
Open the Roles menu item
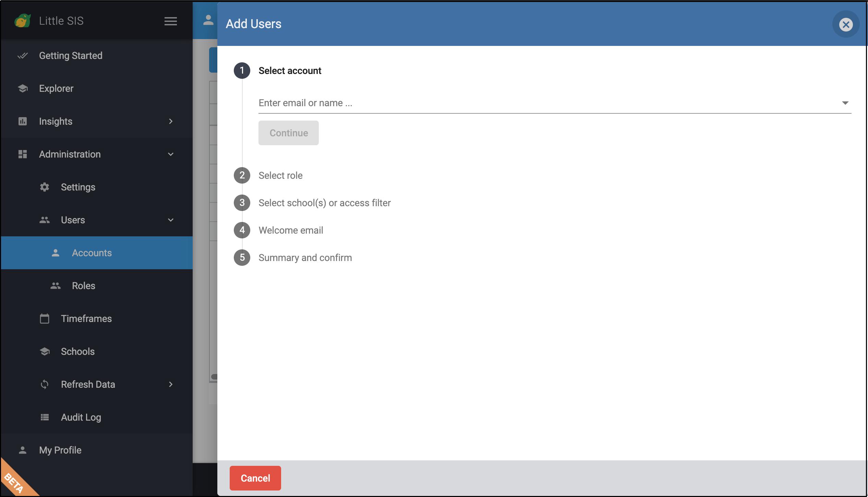tap(83, 286)
